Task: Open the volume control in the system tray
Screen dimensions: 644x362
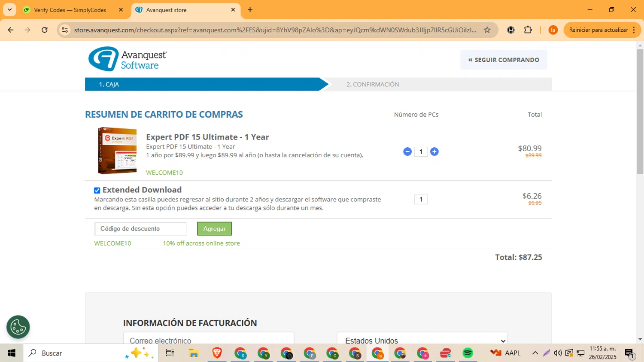Action: click(558, 353)
